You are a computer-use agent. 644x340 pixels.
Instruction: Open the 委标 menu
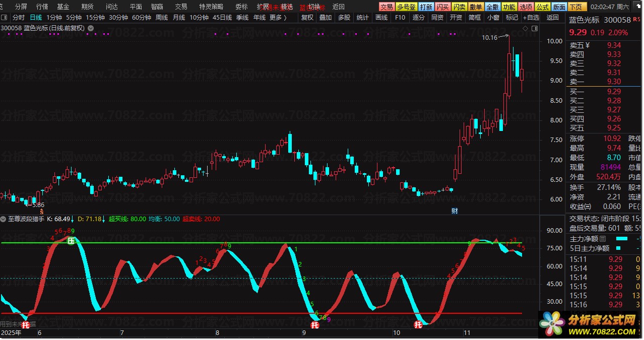click(x=242, y=7)
